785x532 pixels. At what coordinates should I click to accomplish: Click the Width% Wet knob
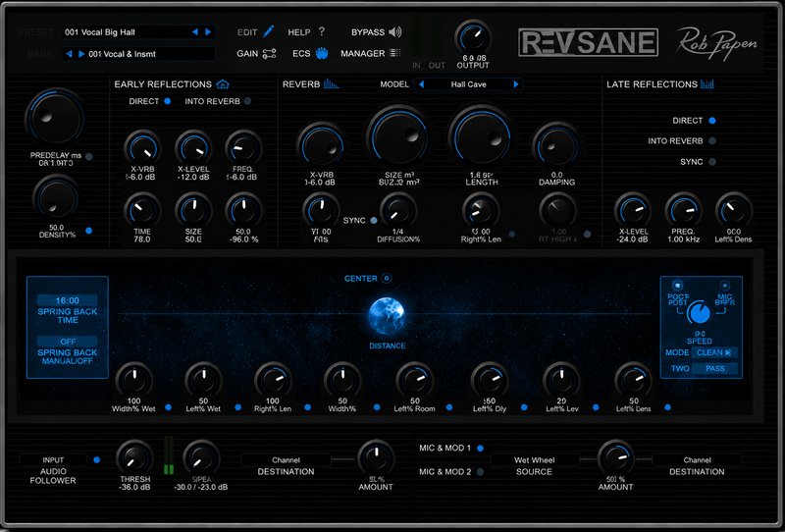tap(133, 380)
